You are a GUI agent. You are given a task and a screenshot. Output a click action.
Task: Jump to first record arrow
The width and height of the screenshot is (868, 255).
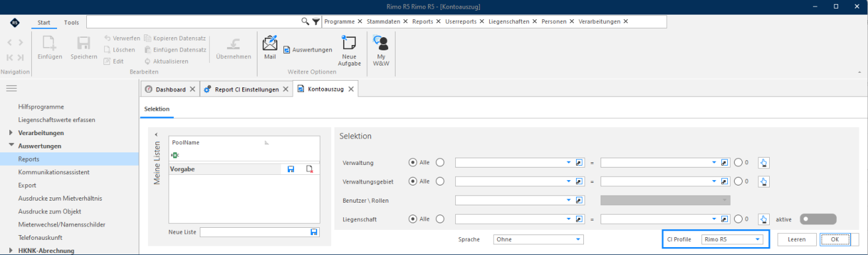(x=9, y=58)
